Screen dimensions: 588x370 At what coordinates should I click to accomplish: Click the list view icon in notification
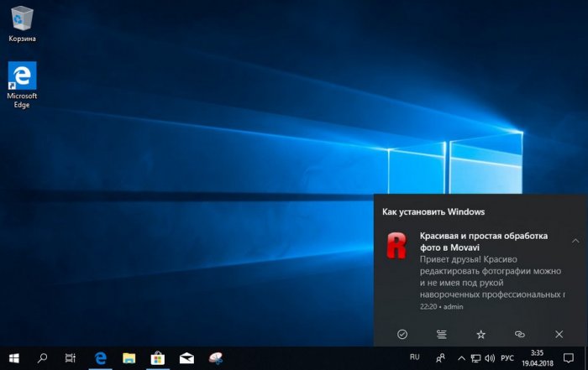click(441, 334)
